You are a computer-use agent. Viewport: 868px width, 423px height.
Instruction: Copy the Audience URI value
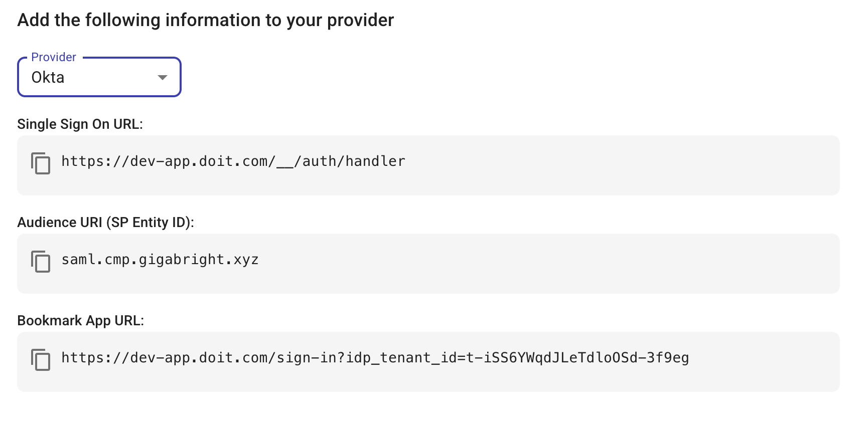click(41, 261)
